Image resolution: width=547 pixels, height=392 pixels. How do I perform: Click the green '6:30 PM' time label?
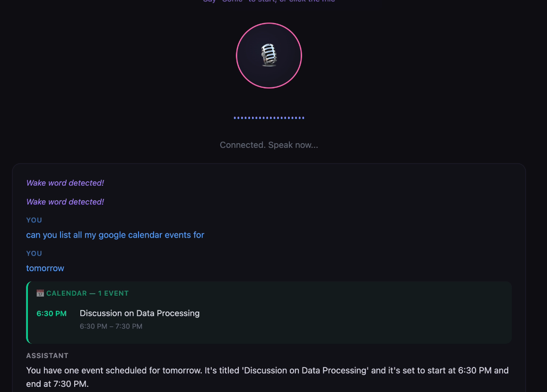52,314
